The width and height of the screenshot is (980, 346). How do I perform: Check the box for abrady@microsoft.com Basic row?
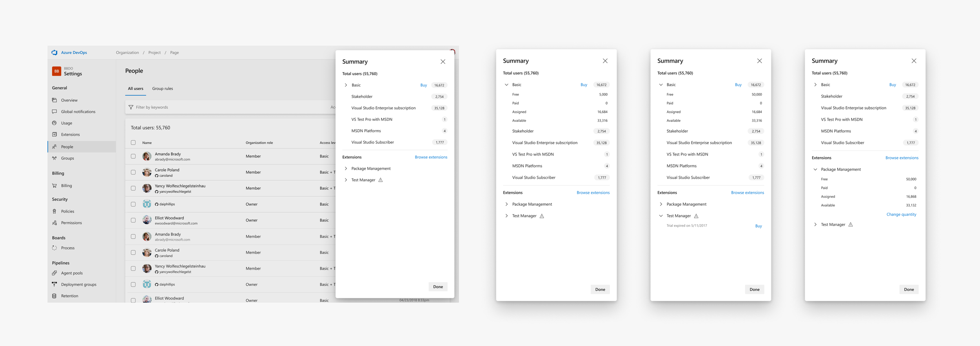click(133, 156)
